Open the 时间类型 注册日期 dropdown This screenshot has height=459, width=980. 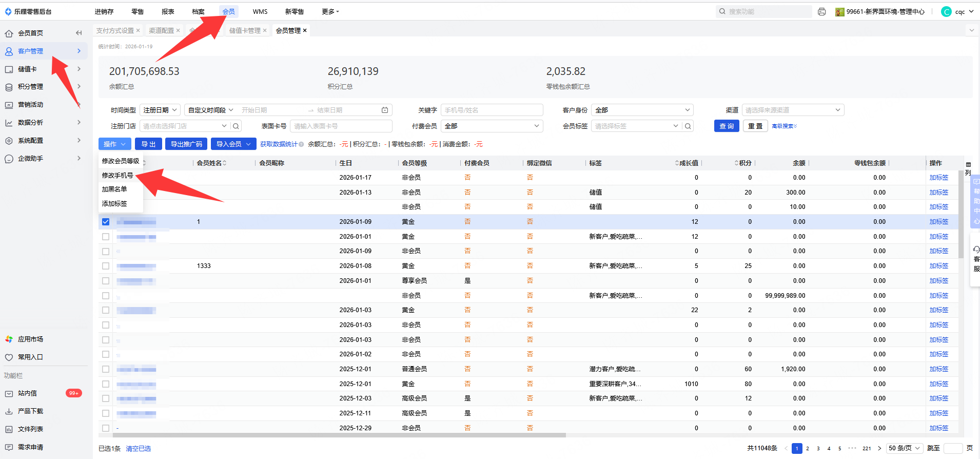160,110
